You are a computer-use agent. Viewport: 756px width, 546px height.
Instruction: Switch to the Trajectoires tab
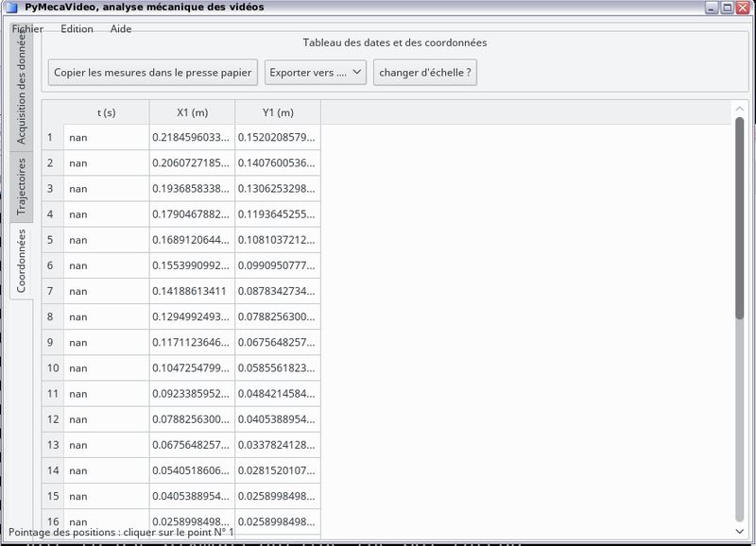pos(21,186)
